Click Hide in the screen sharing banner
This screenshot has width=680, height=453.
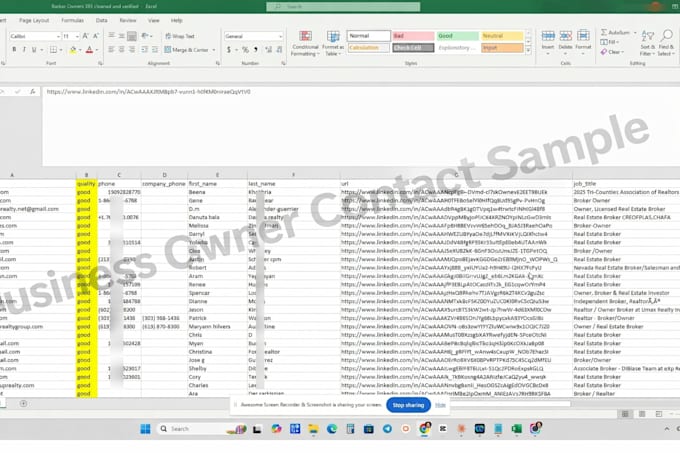(440, 405)
